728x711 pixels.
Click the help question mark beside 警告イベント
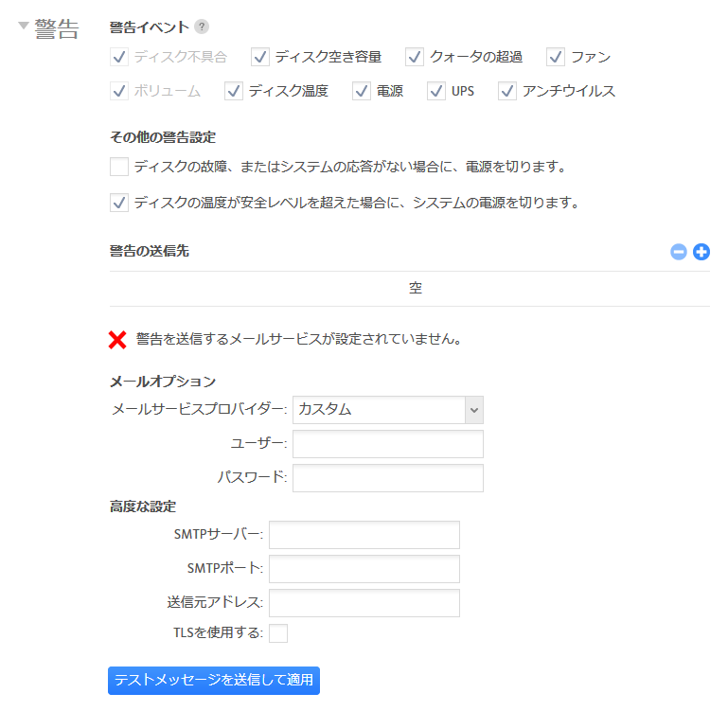click(202, 27)
